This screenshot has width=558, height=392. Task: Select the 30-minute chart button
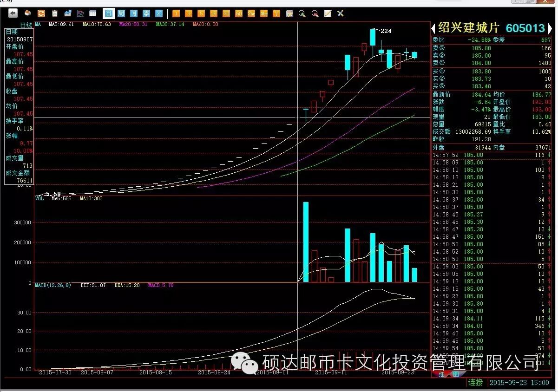226,13
